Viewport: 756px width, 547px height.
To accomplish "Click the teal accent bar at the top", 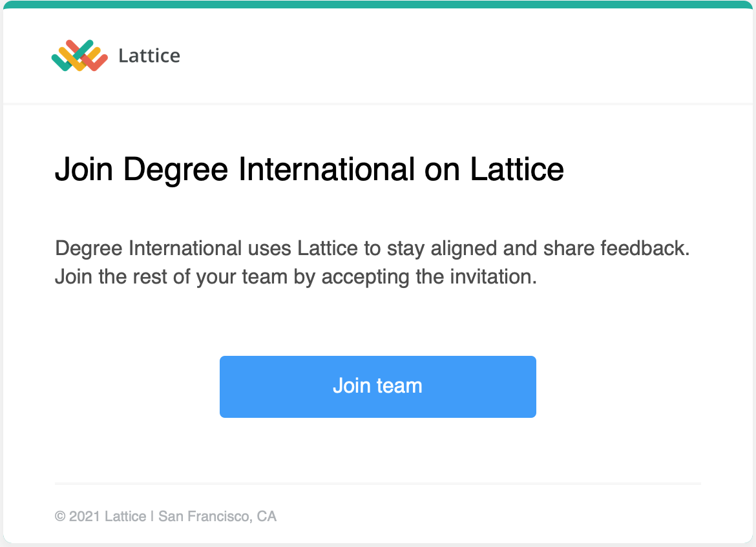I will (378, 5).
